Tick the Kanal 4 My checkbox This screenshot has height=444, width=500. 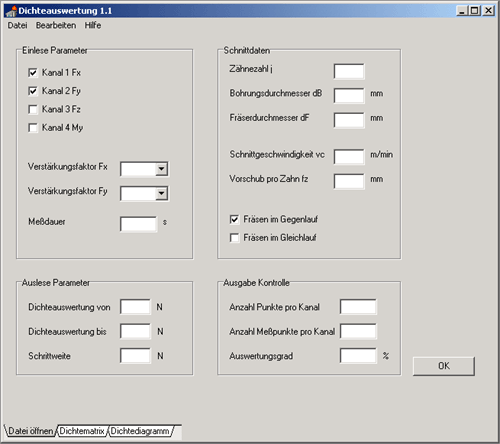[x=33, y=128]
